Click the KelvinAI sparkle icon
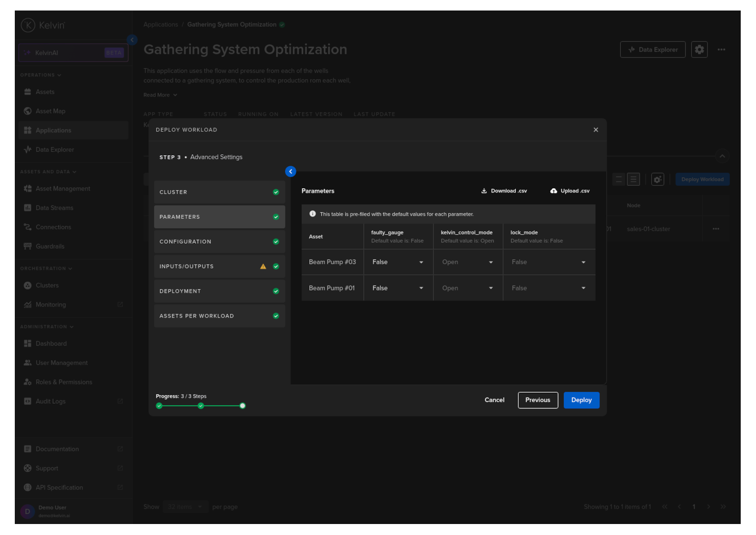Image resolution: width=756 pixels, height=535 pixels. (x=27, y=53)
